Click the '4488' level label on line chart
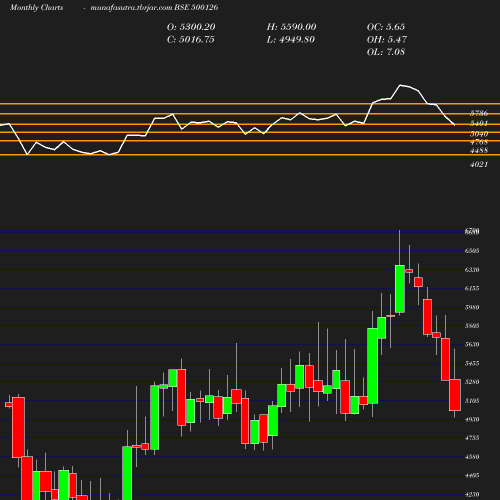The height and width of the screenshot is (500, 500). (479, 151)
